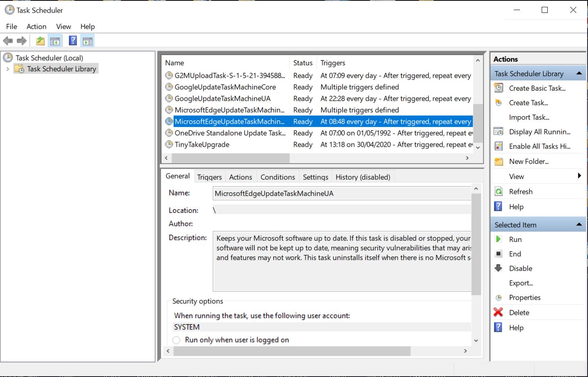Image resolution: width=588 pixels, height=377 pixels.
Task: Click the Task Scheduler (Local) clock icon
Action: 8,58
